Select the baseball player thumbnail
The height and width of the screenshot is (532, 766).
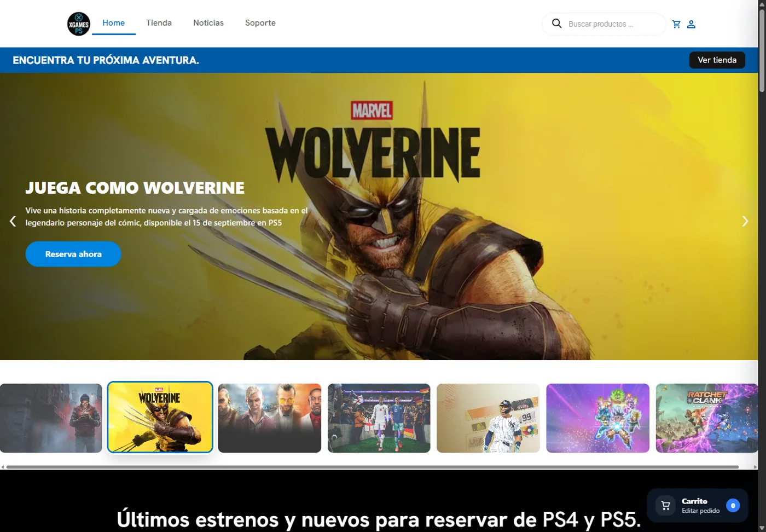(x=489, y=418)
